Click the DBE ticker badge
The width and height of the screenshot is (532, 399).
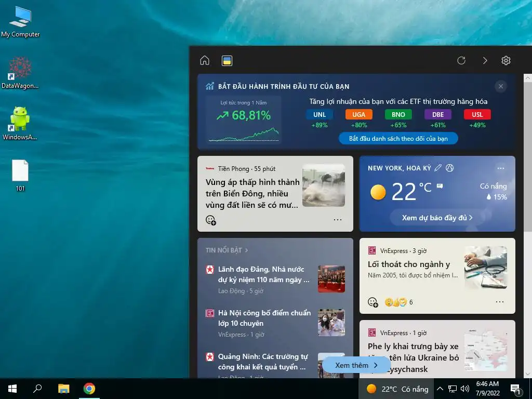coord(437,114)
